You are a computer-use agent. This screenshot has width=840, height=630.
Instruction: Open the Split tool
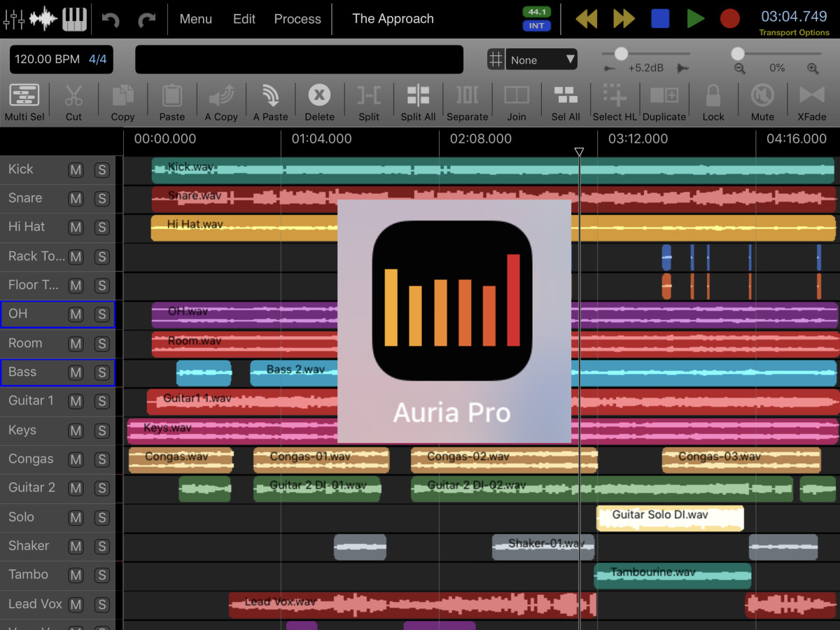[x=368, y=103]
